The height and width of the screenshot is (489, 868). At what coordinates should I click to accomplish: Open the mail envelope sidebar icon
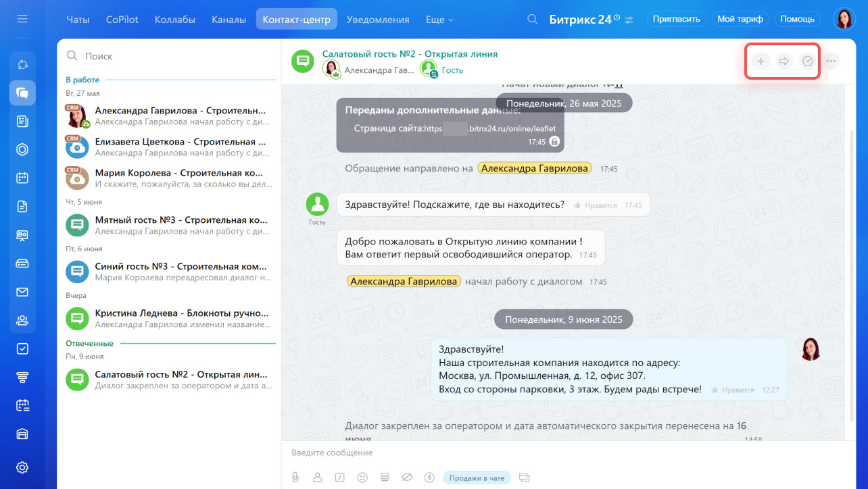click(22, 292)
